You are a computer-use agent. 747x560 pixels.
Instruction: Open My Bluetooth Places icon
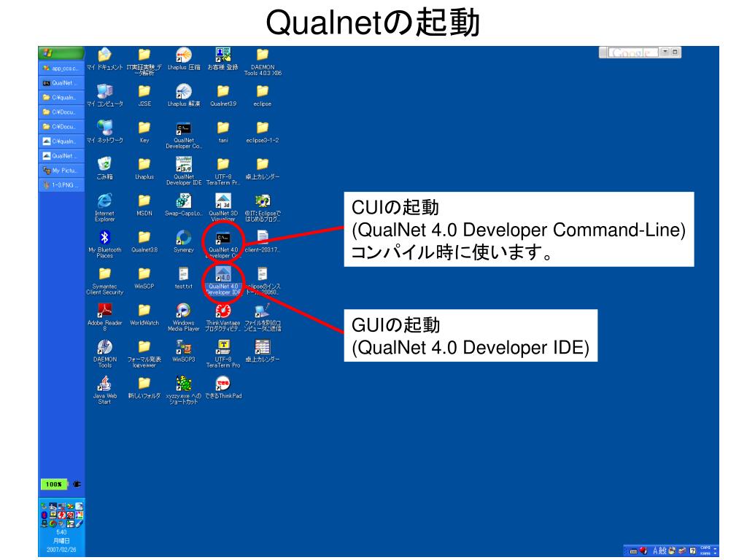[x=105, y=244]
